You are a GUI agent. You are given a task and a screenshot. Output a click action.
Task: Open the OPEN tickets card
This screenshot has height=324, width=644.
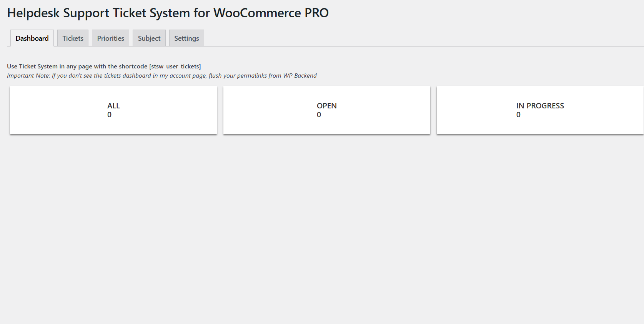tap(326, 110)
